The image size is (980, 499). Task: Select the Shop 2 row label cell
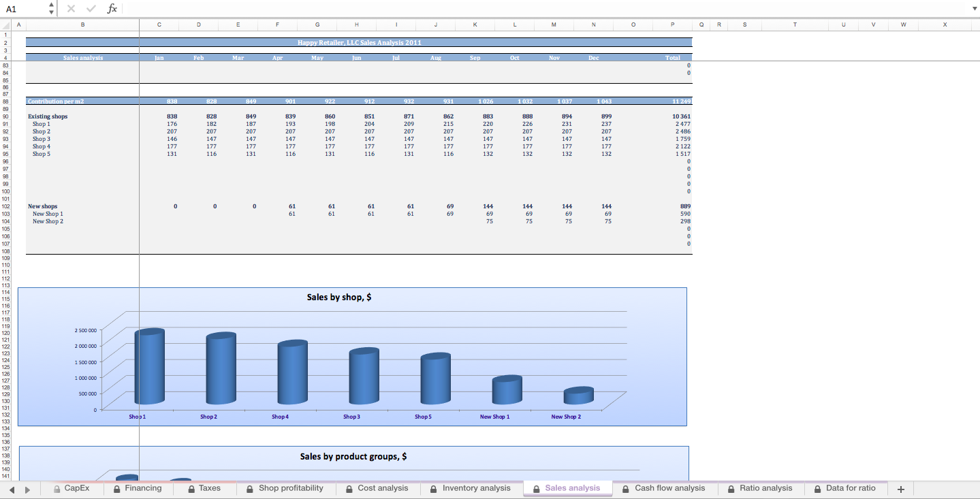[x=83, y=131]
